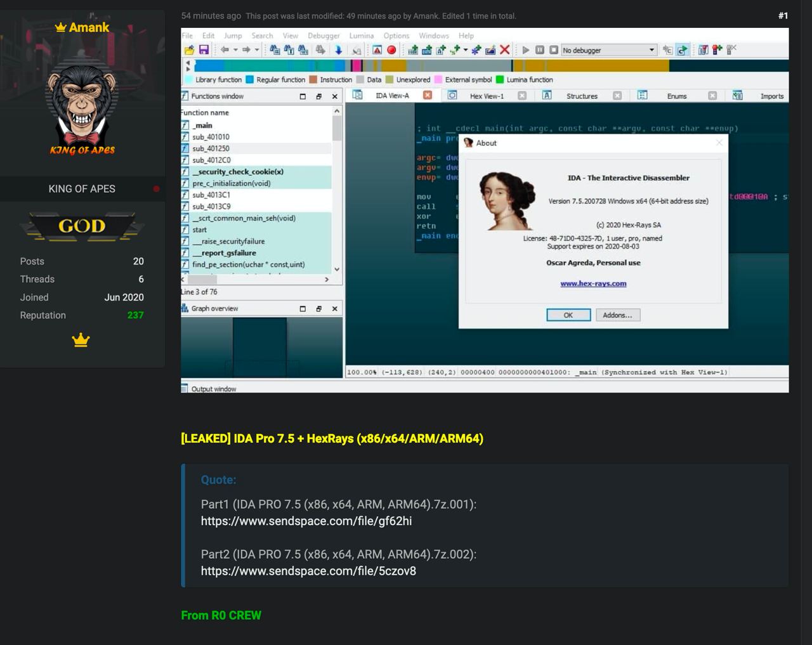Open a file with the folder toolbar icon
This screenshot has width=812, height=645.
point(189,50)
